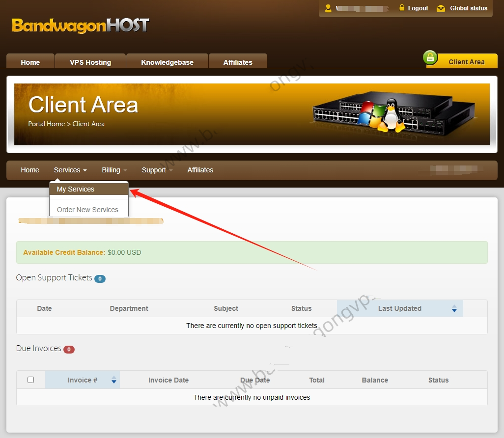Open the Portal Home breadcrumb link
Screen dimensions: 504x438
[46, 124]
